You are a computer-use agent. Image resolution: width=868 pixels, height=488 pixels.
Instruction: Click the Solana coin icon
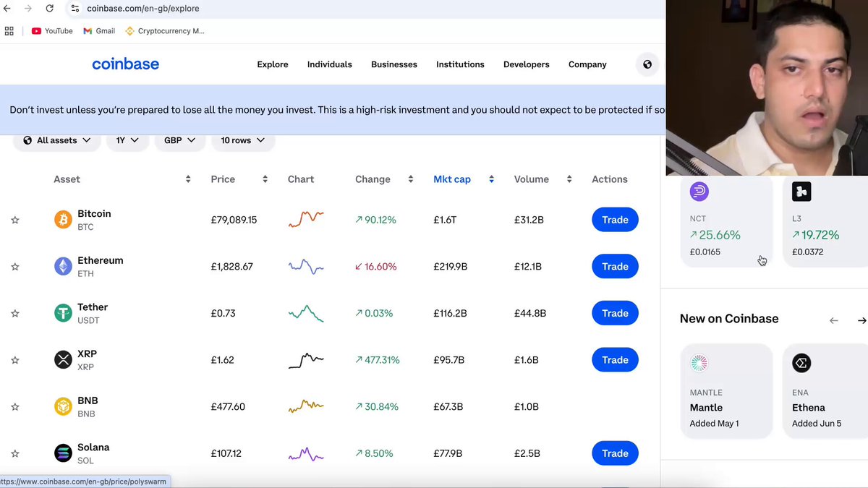[x=63, y=453]
